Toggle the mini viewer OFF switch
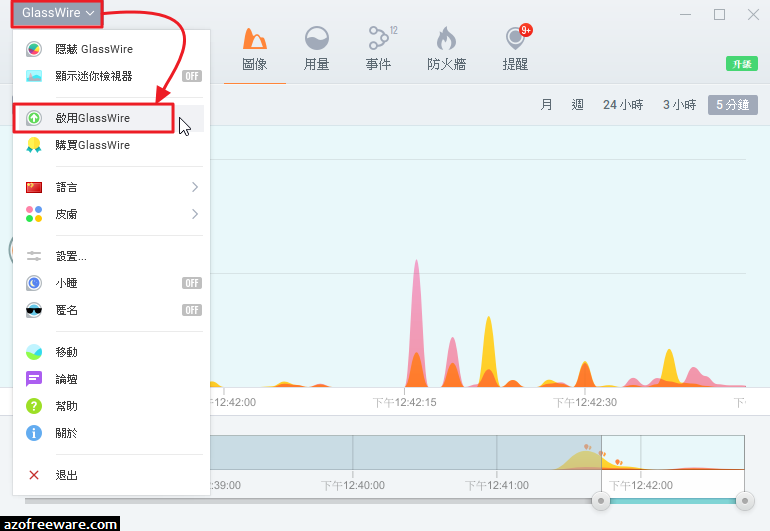The width and height of the screenshot is (770, 531). (x=192, y=76)
